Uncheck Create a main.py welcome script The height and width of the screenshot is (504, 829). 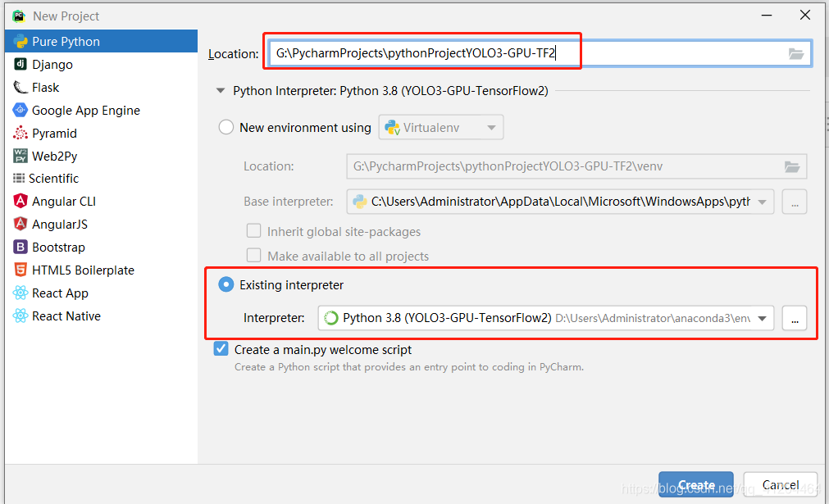[221, 349]
